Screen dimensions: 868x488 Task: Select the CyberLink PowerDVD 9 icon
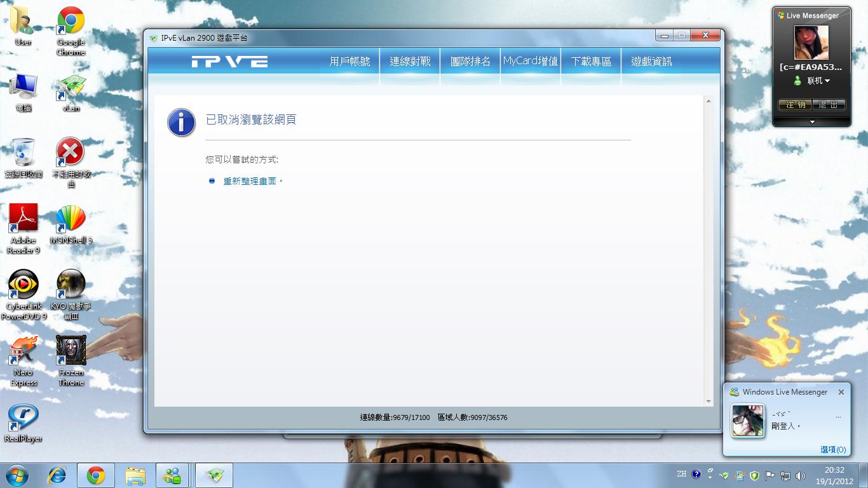click(x=24, y=295)
